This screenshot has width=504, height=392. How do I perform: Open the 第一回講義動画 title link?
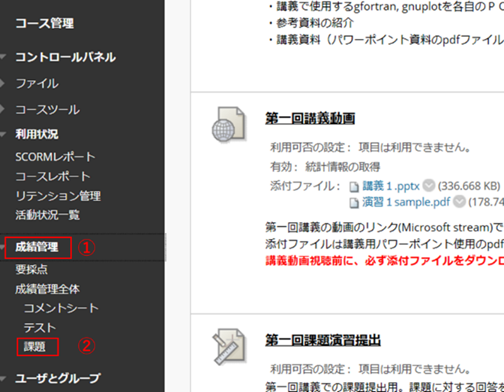pyautogui.click(x=310, y=118)
